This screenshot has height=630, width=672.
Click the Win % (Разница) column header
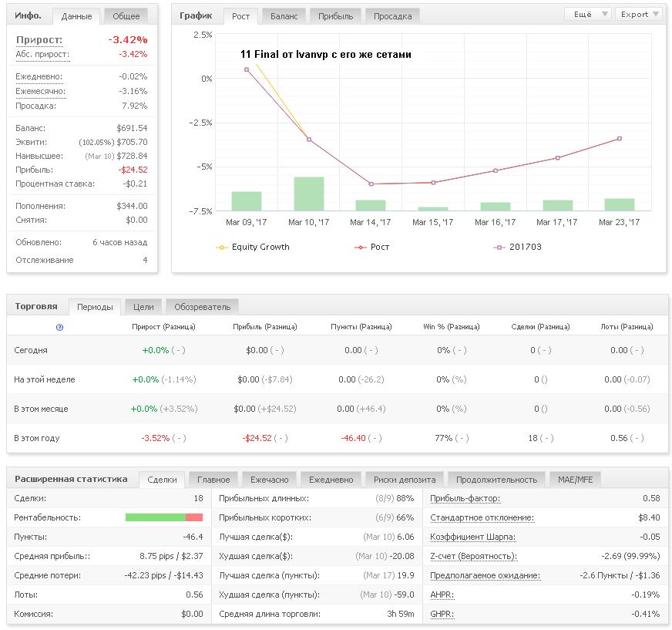click(x=452, y=327)
